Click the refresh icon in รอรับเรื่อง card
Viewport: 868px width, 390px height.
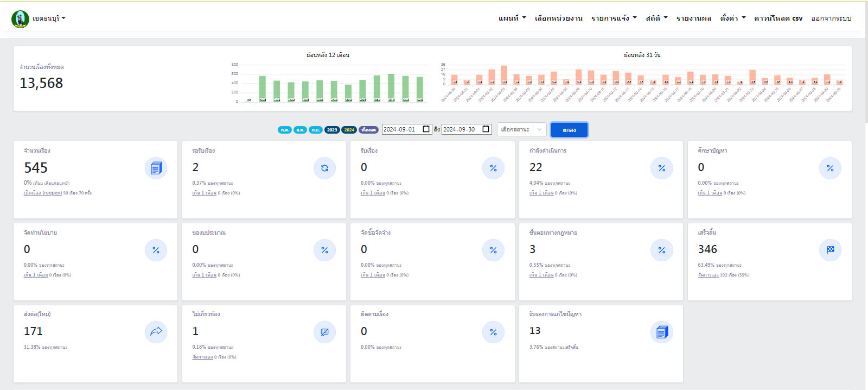coord(324,168)
